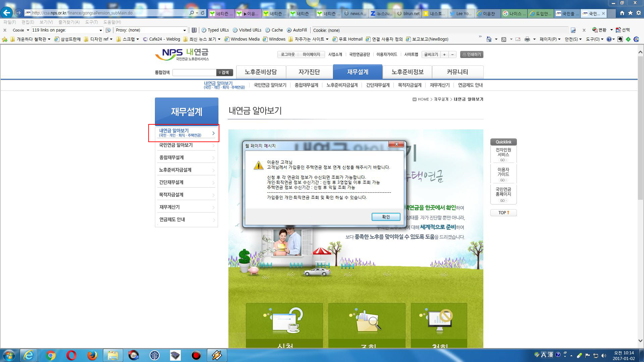The height and width of the screenshot is (362, 644).
Task: Open 안전(S) command bar dropdown
Action: [x=573, y=39]
